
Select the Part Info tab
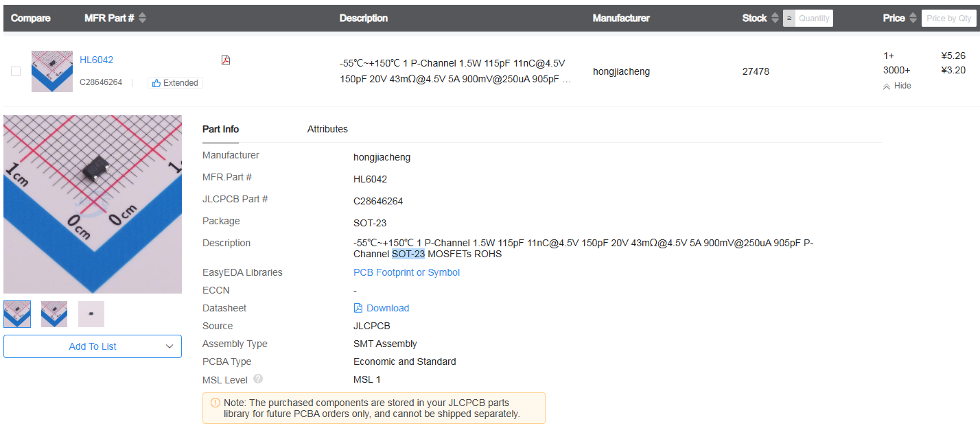click(x=220, y=129)
